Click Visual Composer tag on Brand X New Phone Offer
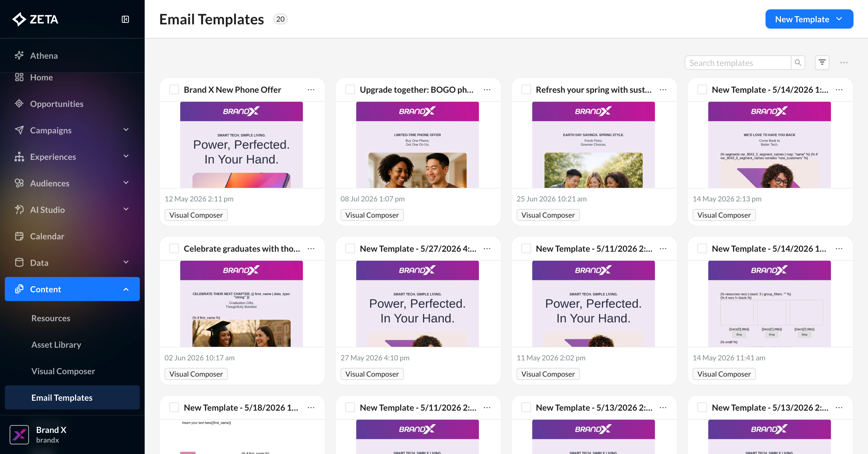Image resolution: width=868 pixels, height=454 pixels. coord(196,215)
